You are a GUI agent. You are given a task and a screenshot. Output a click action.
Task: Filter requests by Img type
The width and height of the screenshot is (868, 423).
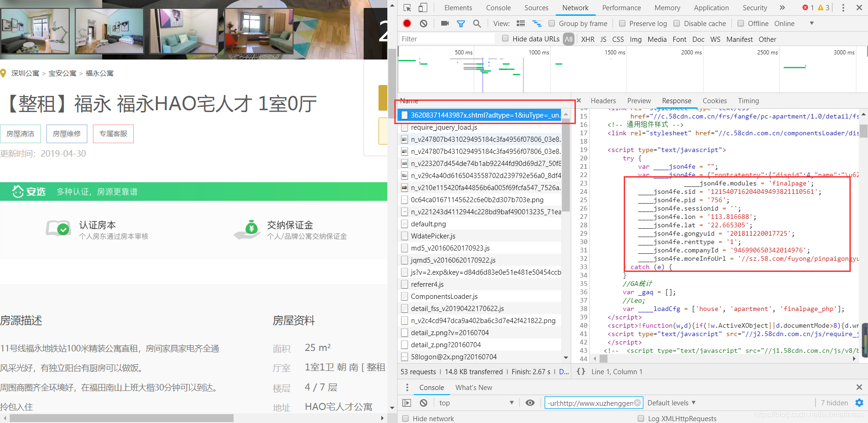(636, 39)
